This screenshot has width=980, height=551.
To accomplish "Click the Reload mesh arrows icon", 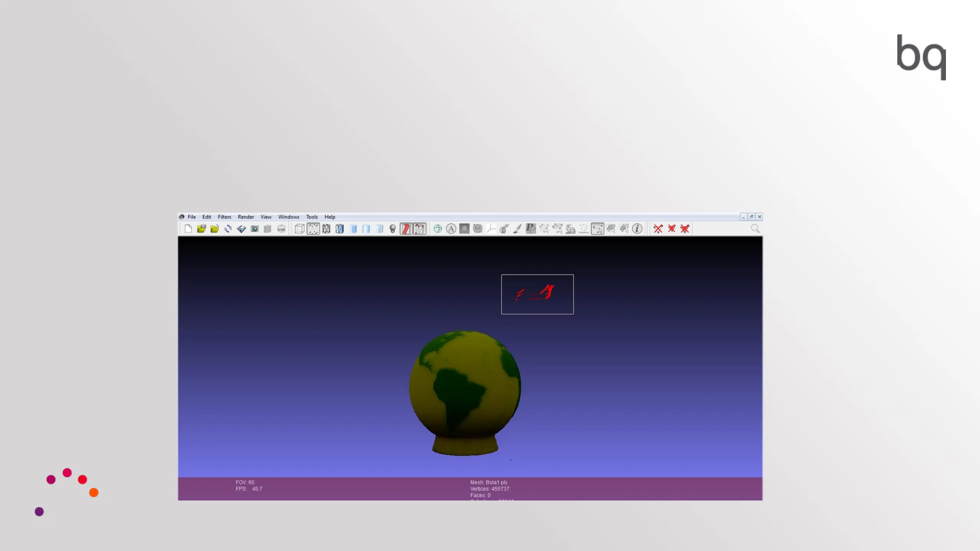I will [228, 229].
